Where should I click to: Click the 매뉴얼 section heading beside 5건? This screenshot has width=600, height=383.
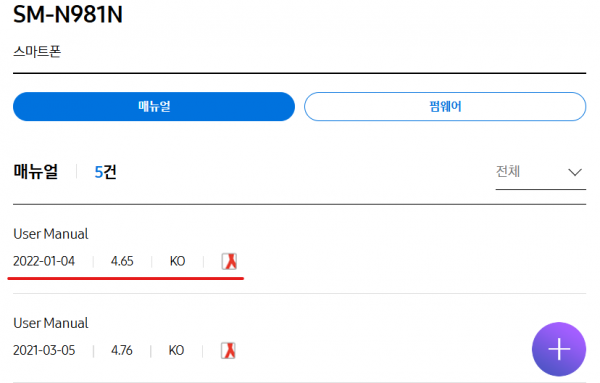pyautogui.click(x=36, y=171)
